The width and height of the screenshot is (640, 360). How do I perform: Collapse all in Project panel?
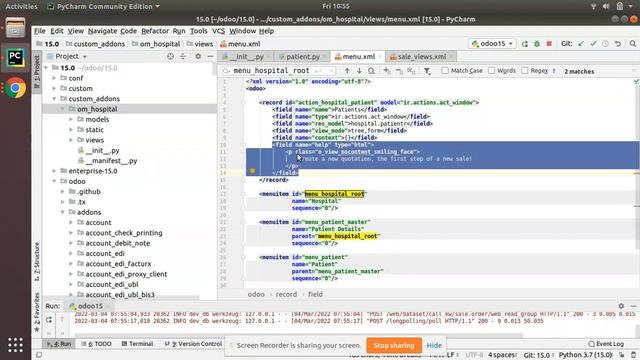[183, 56]
